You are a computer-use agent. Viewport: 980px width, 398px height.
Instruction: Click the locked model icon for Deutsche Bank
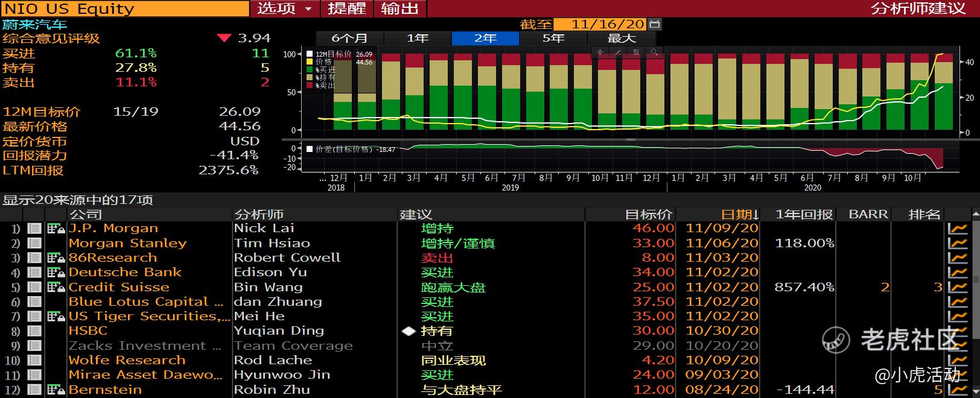click(56, 273)
